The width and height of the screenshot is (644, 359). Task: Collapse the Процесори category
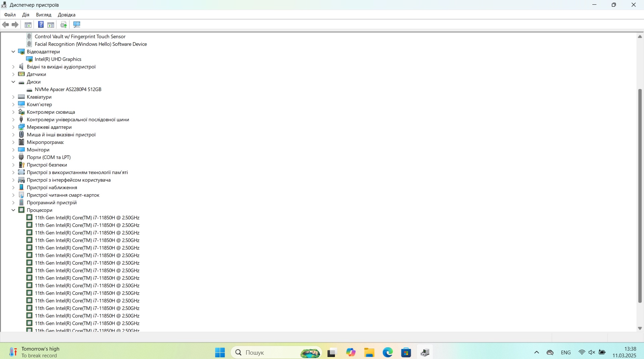click(x=13, y=210)
